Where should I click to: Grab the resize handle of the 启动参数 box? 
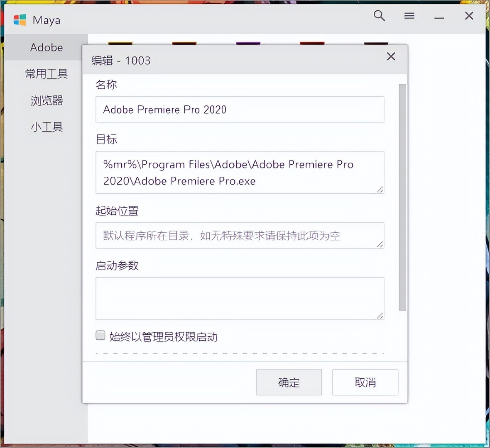pos(380,316)
